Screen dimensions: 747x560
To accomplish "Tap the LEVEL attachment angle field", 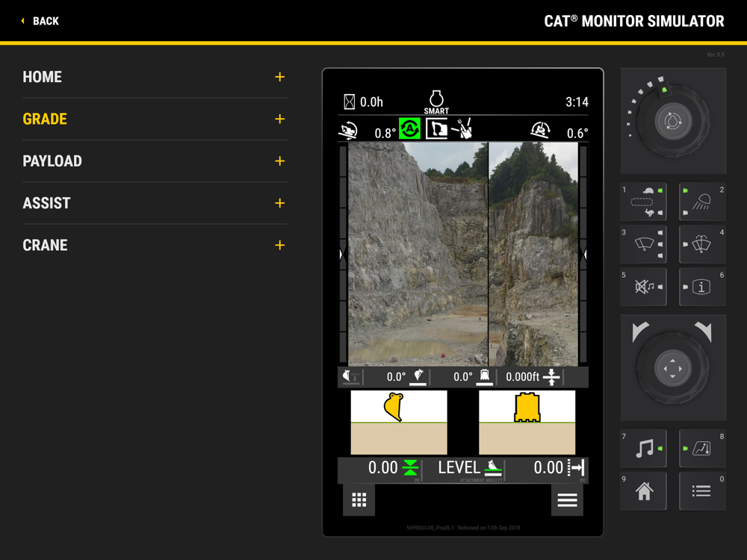I will point(462,469).
